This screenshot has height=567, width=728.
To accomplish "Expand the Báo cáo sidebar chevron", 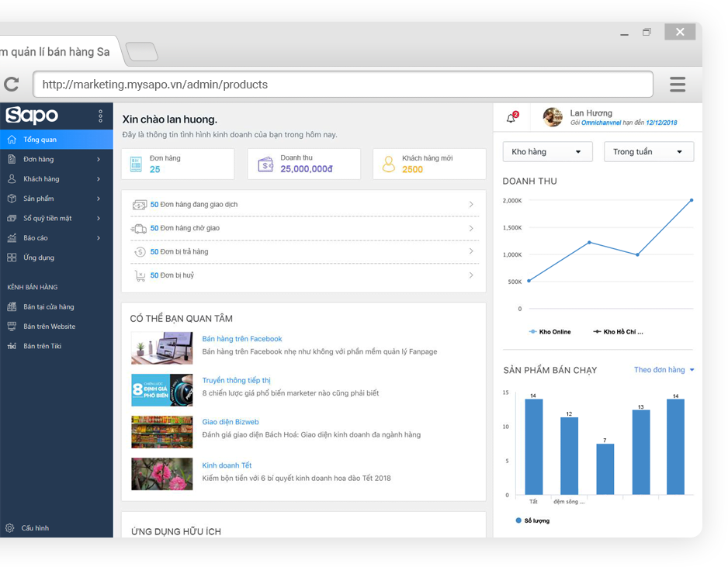I will coord(99,237).
